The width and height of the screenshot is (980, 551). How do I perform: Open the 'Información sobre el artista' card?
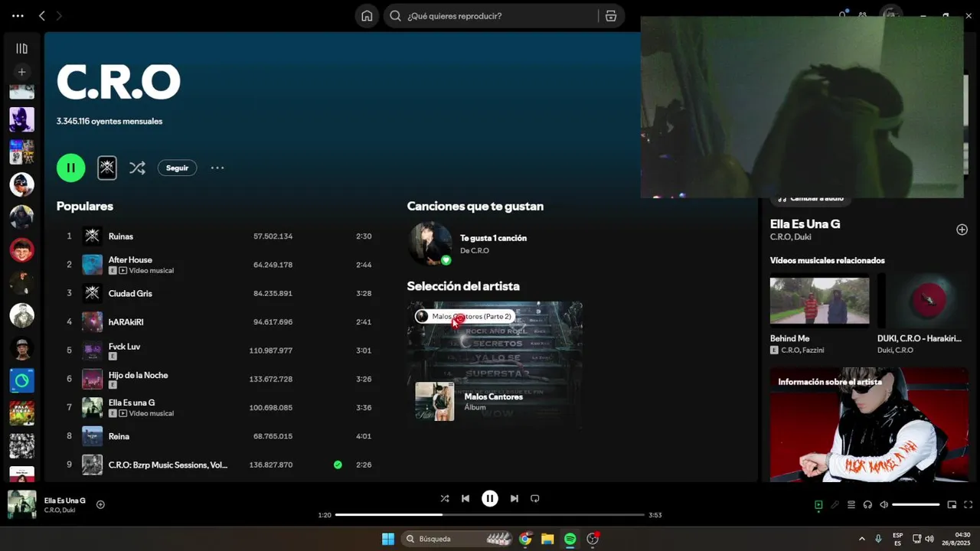(x=869, y=425)
